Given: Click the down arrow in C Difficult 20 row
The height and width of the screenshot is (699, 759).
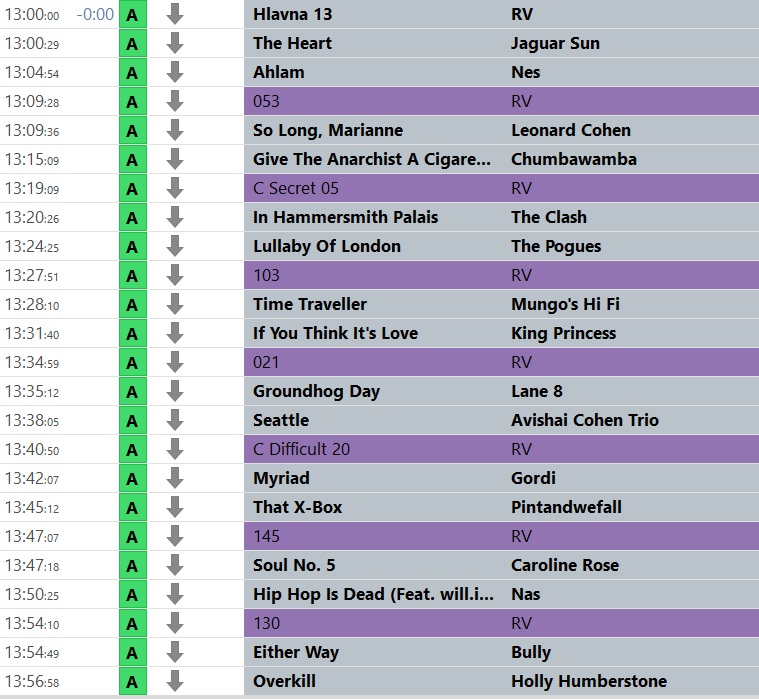Looking at the screenshot, I should [175, 449].
